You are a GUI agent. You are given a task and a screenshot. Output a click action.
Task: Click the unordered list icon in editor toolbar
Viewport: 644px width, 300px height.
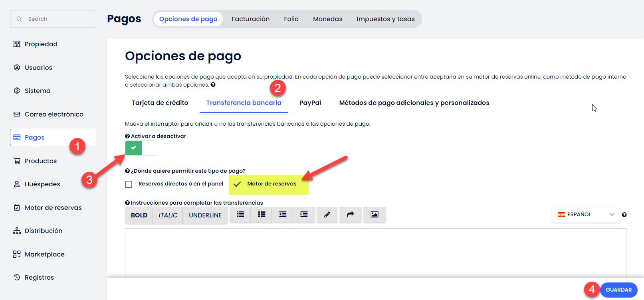click(x=240, y=215)
